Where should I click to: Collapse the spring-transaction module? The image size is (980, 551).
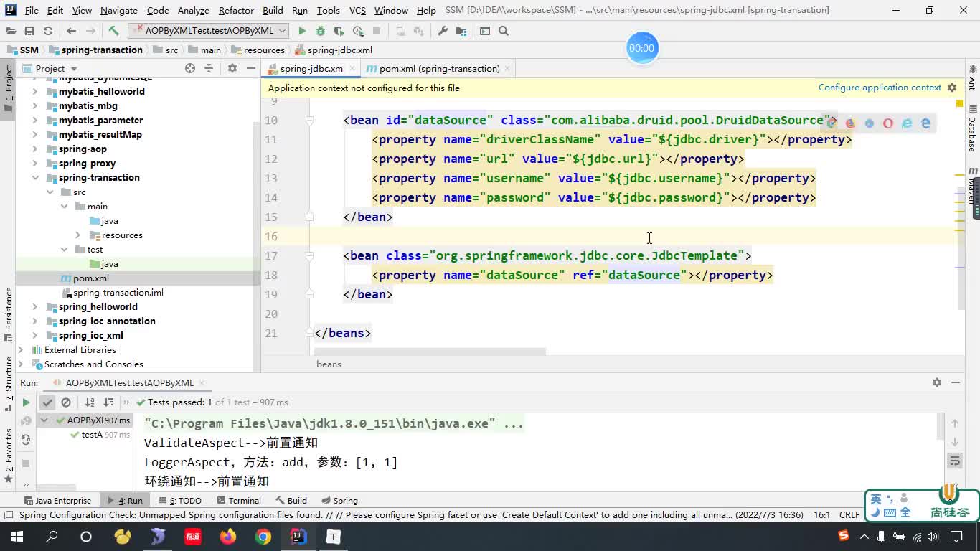coord(35,178)
